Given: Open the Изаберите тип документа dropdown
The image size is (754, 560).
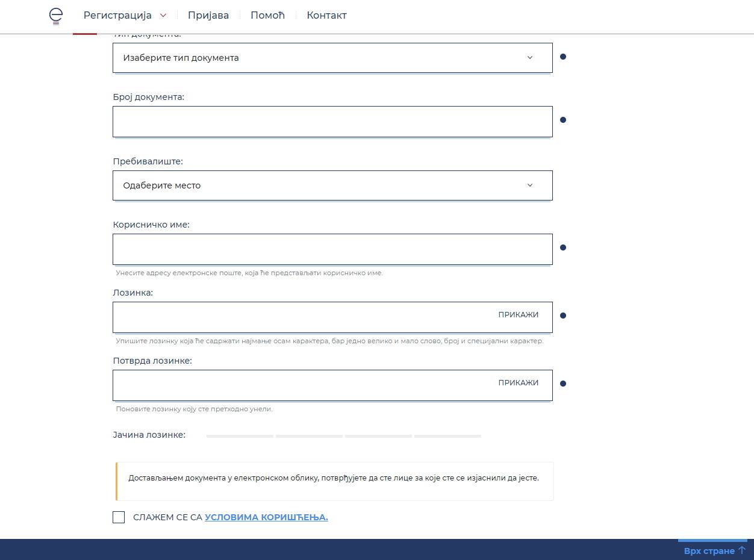Looking at the screenshot, I should coord(332,58).
